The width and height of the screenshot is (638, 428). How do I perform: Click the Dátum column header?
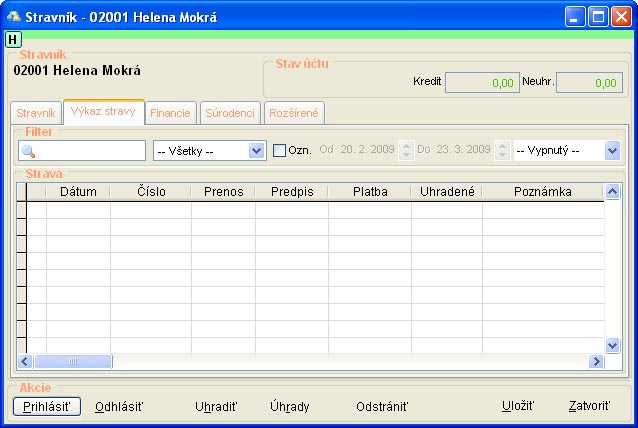pyautogui.click(x=78, y=191)
